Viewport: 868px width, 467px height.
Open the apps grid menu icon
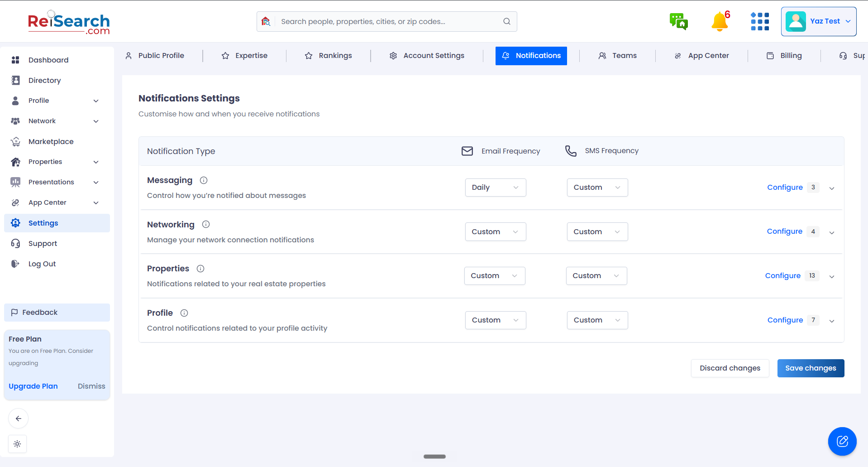760,21
